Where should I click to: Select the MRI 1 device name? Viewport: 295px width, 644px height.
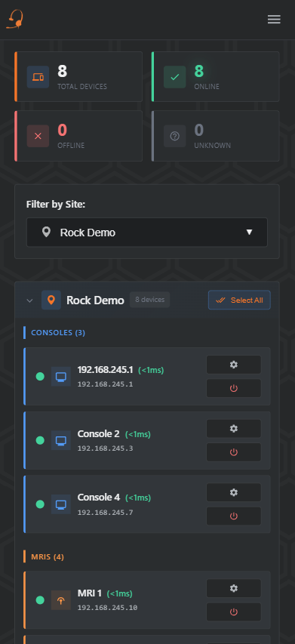point(90,593)
